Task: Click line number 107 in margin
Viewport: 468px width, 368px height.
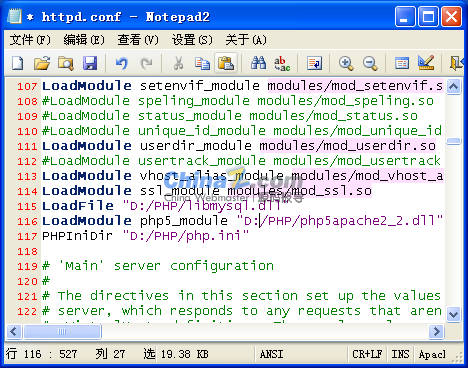Action: point(27,87)
